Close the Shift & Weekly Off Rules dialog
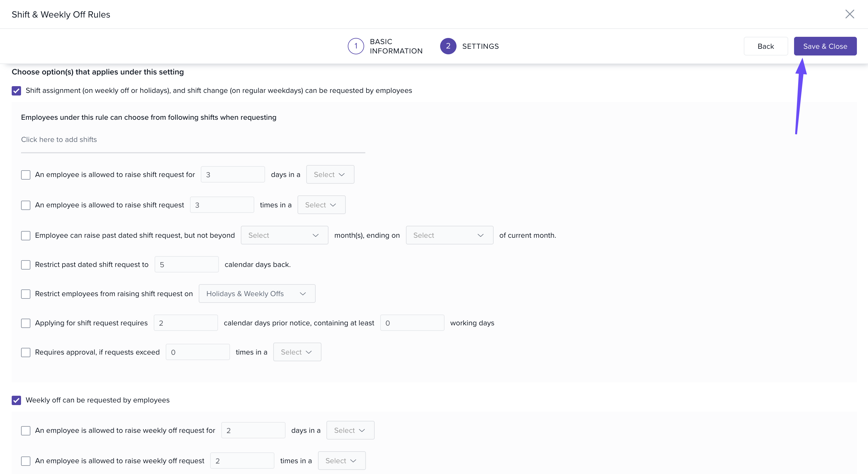868x474 pixels. [x=850, y=14]
